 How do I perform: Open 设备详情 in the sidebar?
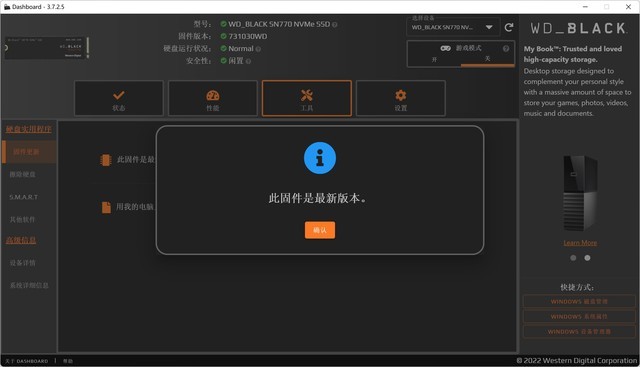(x=22, y=263)
